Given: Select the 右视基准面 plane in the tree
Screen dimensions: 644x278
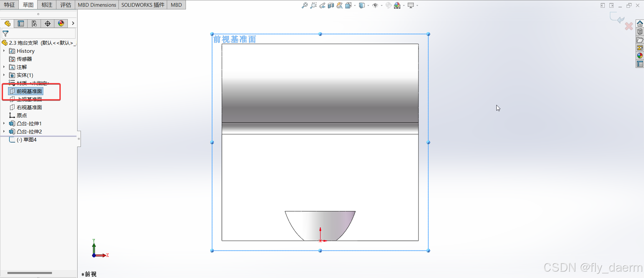Looking at the screenshot, I should [x=26, y=107].
